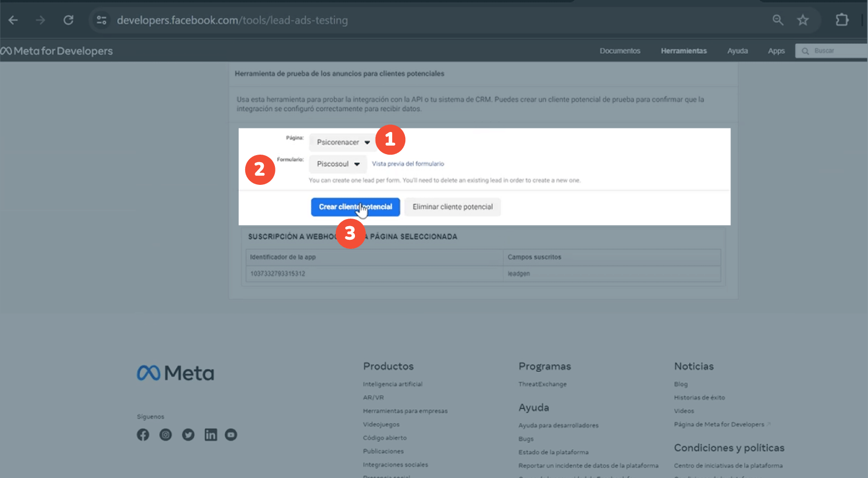Open the zoom magnifier in address bar
Screen dimensions: 868x478
tap(778, 20)
